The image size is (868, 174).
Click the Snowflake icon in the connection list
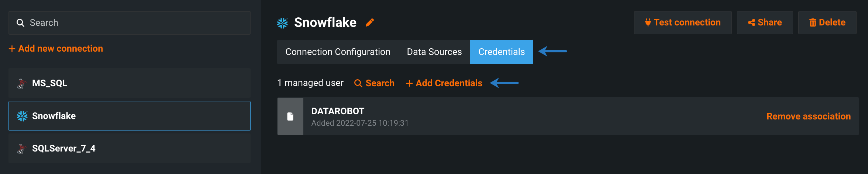pos(22,116)
